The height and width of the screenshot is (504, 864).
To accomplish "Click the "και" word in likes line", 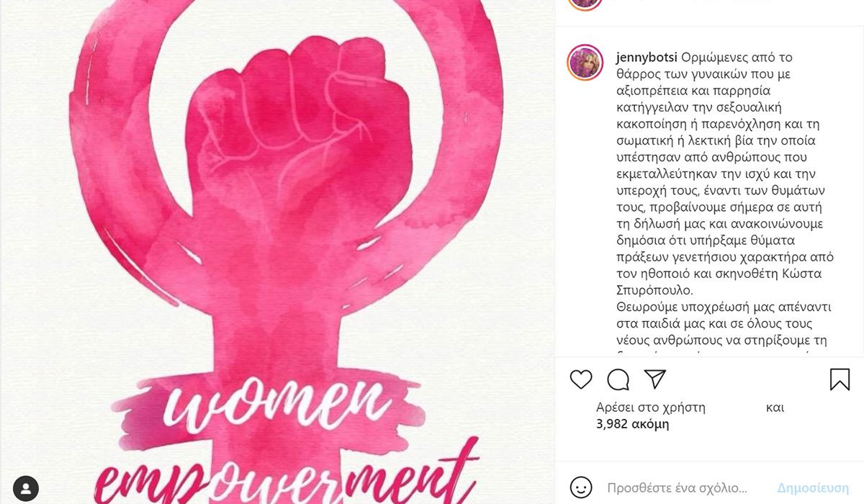I will 775,408.
